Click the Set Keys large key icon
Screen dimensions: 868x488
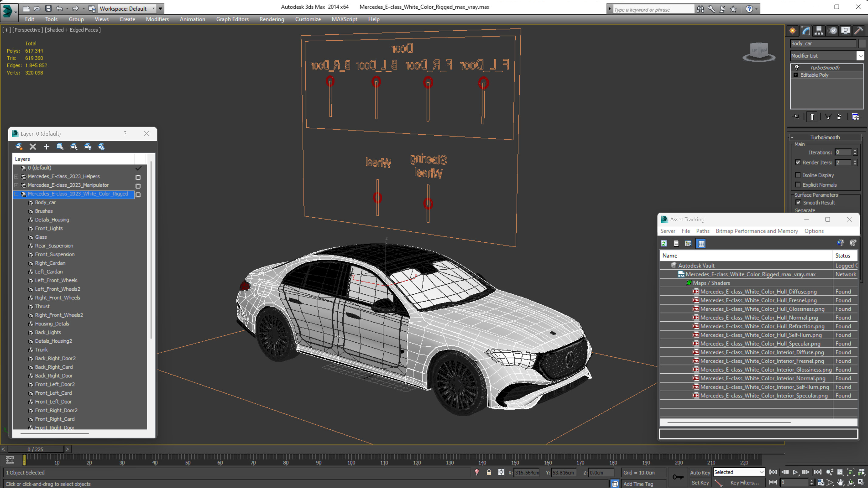click(x=678, y=477)
